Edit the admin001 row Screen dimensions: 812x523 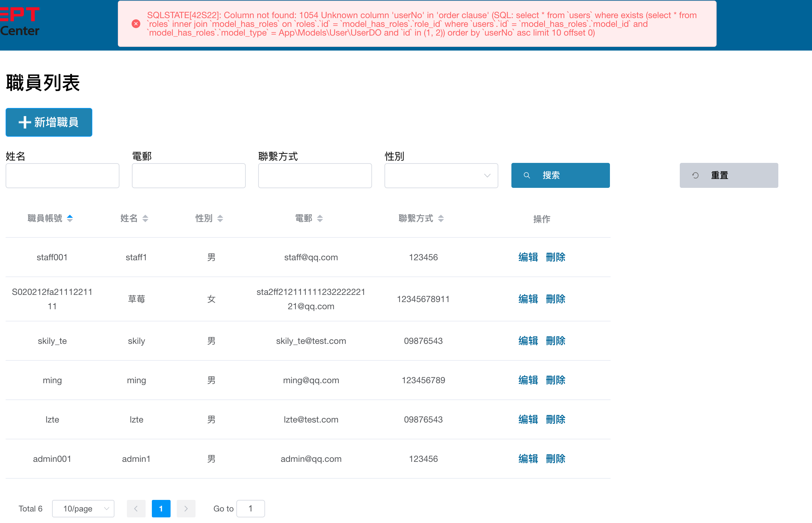[x=528, y=459]
